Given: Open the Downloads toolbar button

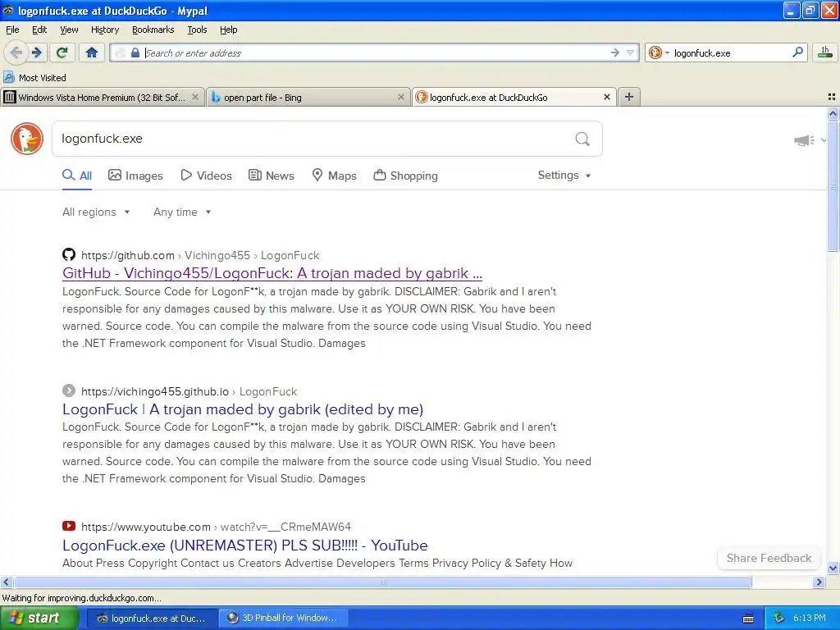Looking at the screenshot, I should [825, 52].
